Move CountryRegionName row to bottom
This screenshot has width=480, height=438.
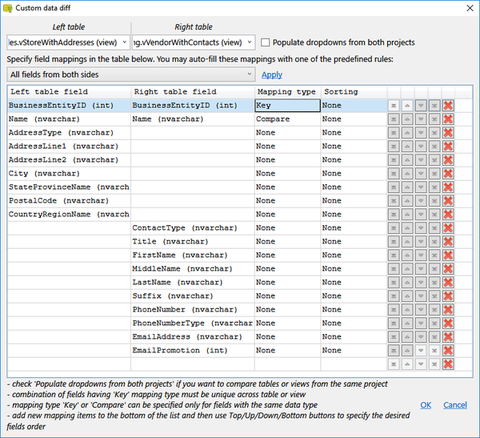pyautogui.click(x=434, y=214)
